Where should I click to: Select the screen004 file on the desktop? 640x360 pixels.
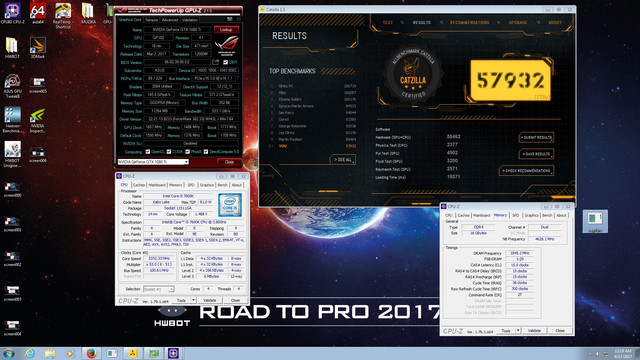12,328
